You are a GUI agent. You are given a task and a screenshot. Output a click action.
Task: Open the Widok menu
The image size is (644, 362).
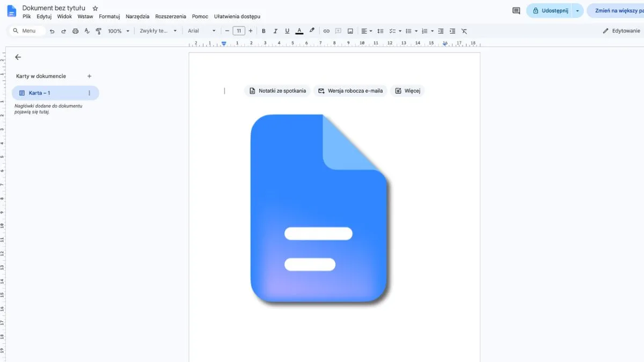(x=64, y=17)
